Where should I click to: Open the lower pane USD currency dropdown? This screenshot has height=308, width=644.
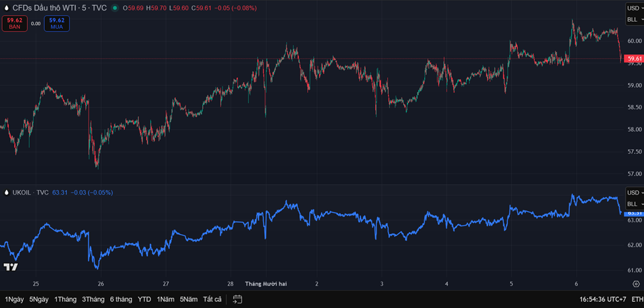[x=635, y=192]
